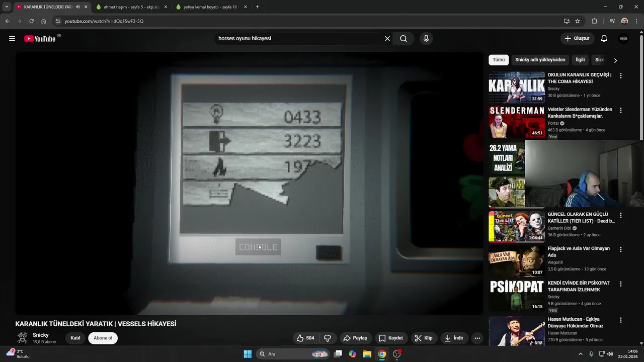Screen dimensions: 644x362
Task: Options for GÜNCEL OLARAK EN GÜÇLÜ KATİLLER video
Action: [x=621, y=215]
